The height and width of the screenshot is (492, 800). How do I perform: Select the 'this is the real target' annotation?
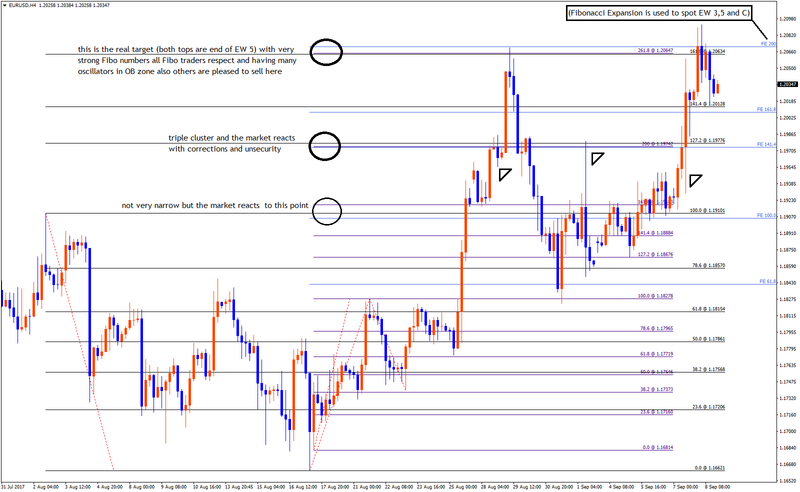click(x=187, y=61)
